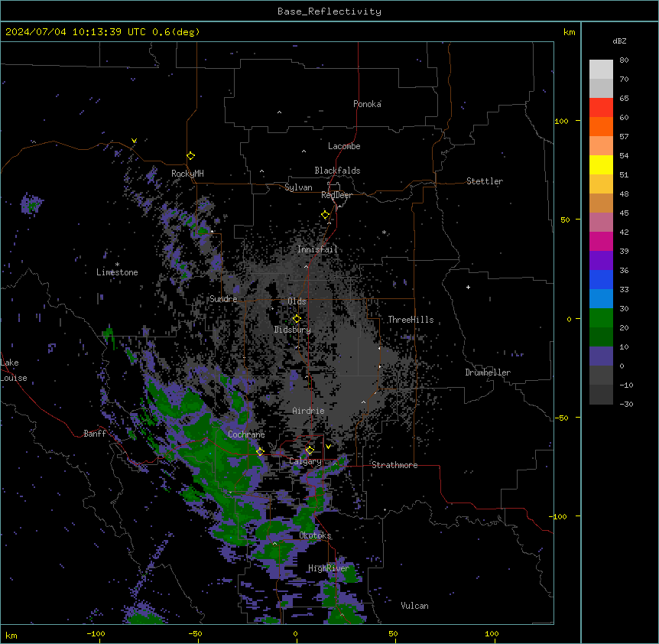This screenshot has width=659, height=644.
Task: Click the pink 42-45 dBZ legend swatch
Action: pyautogui.click(x=601, y=223)
